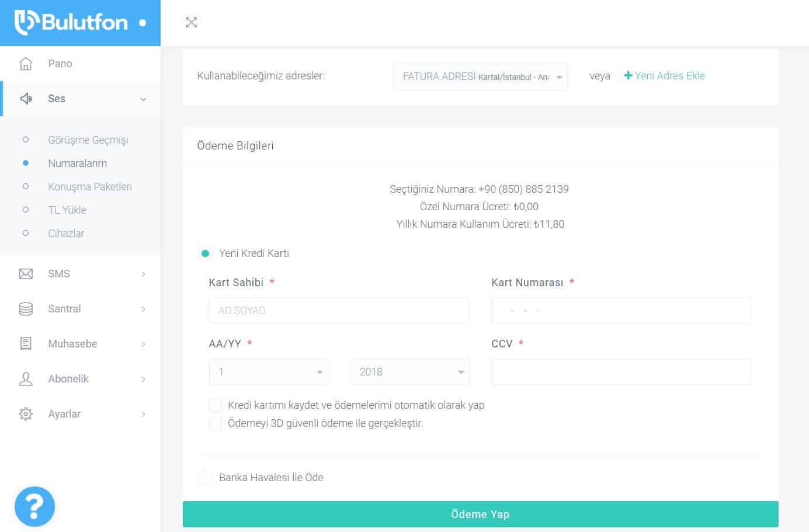Open Konuşma Paketleri submenu item
This screenshot has height=532, width=809.
click(x=90, y=187)
